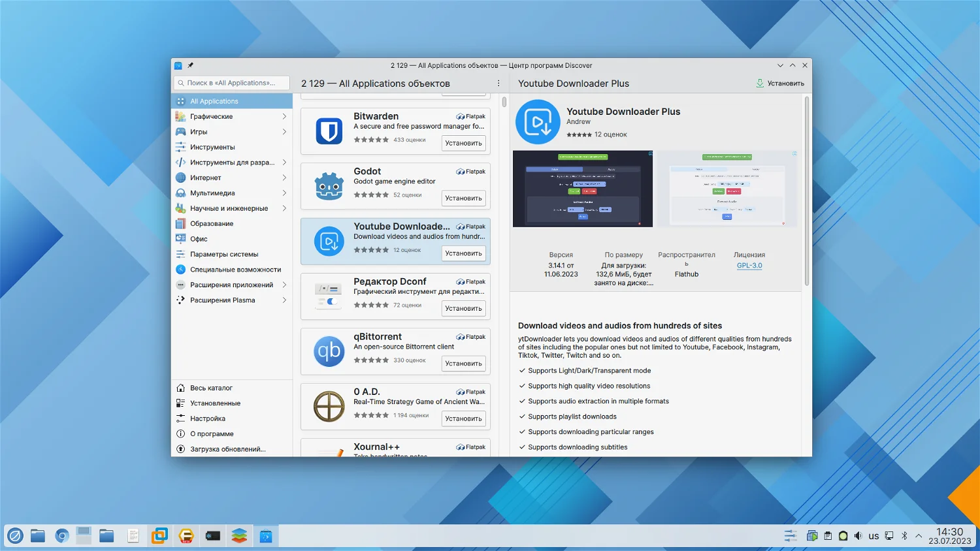Install 0 A.D. with Установить button
Image resolution: width=980 pixels, height=551 pixels.
pos(464,418)
